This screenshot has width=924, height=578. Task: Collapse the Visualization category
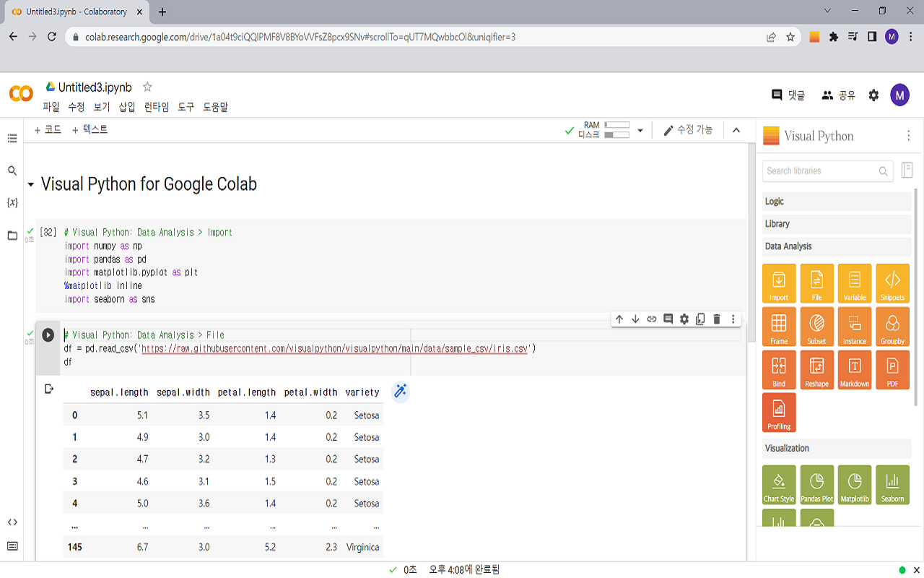pyautogui.click(x=837, y=449)
